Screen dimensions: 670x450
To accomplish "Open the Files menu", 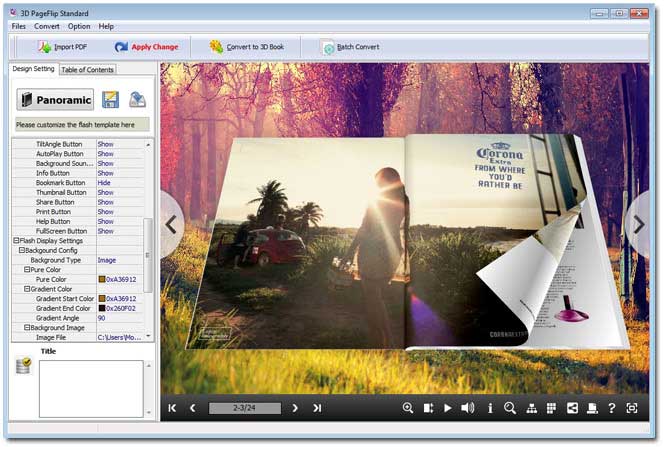I will [x=19, y=26].
